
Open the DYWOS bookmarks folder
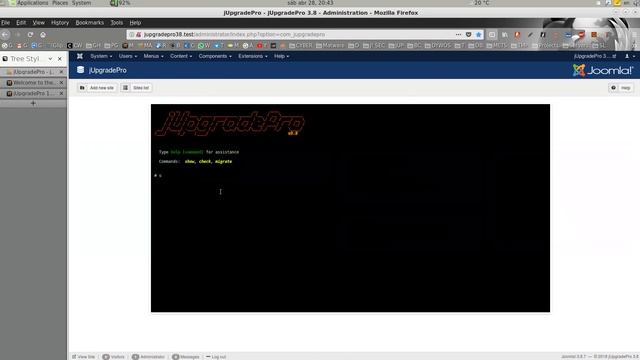(x=438, y=46)
